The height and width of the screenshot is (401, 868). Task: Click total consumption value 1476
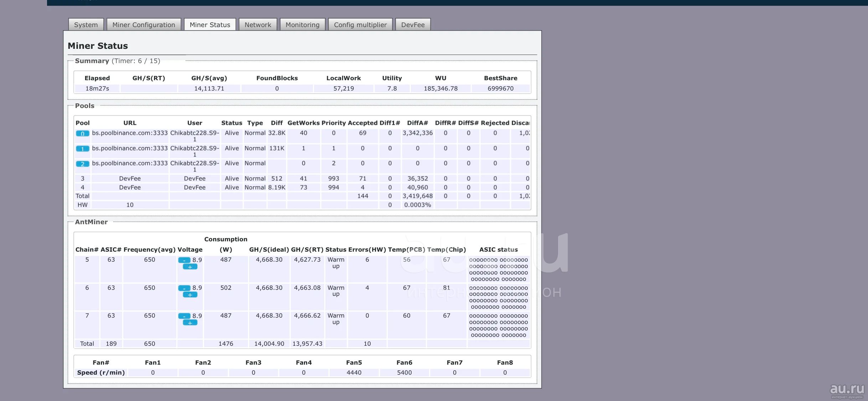pyautogui.click(x=226, y=344)
